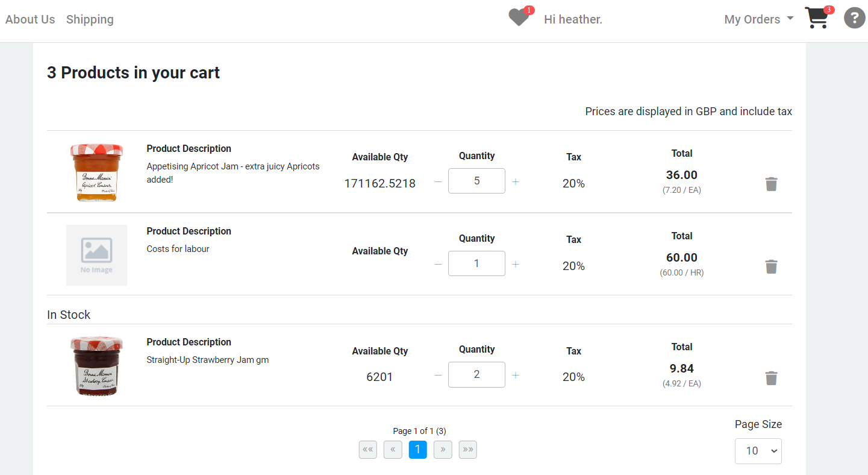
Task: Click the wishlist notification badge
Action: pyautogui.click(x=529, y=10)
